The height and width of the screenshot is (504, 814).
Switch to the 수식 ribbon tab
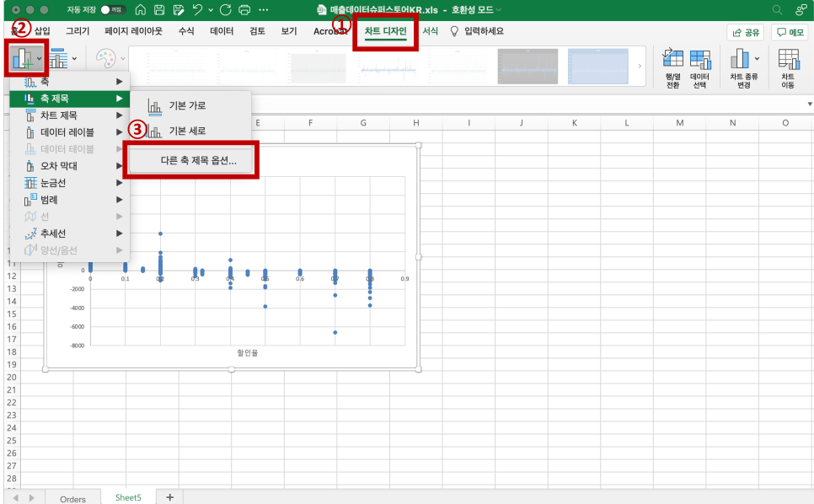[186, 31]
